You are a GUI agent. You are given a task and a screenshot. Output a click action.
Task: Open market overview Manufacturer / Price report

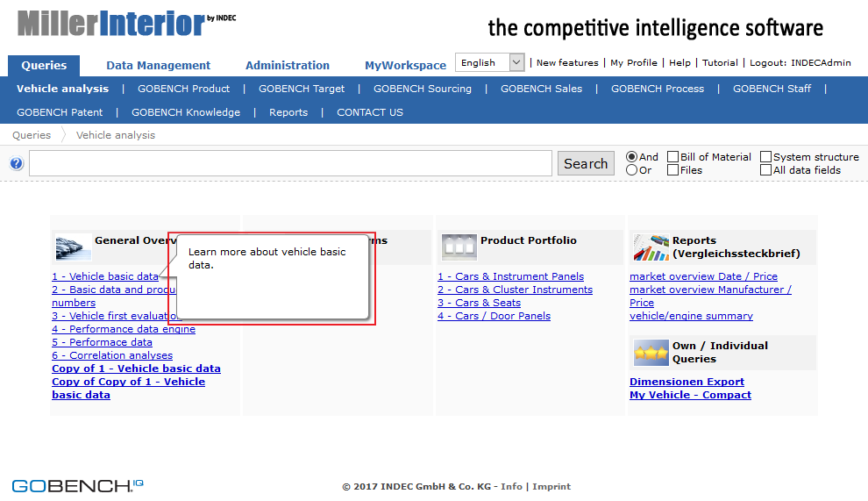pos(711,296)
